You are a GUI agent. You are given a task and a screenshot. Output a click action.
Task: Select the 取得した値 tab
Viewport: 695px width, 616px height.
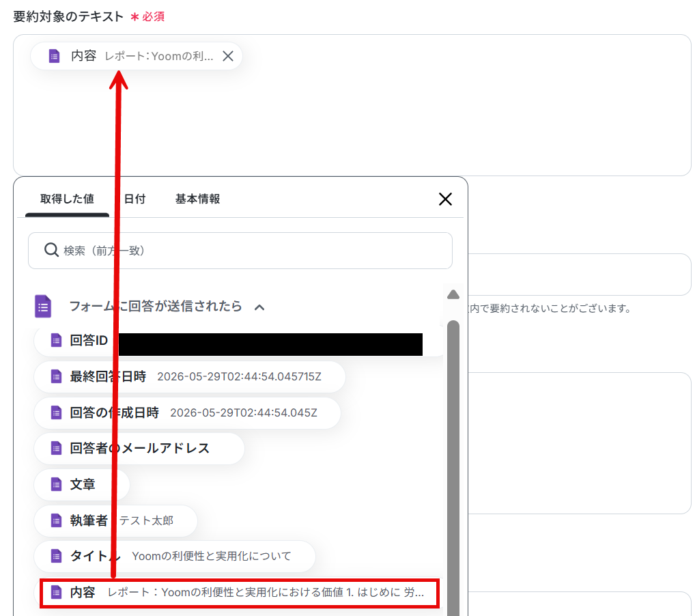point(67,199)
